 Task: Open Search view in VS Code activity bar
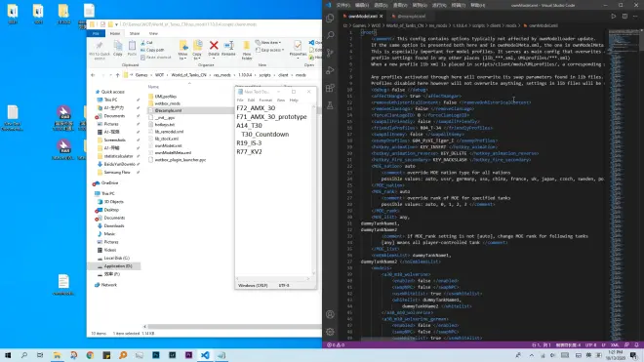330,35
